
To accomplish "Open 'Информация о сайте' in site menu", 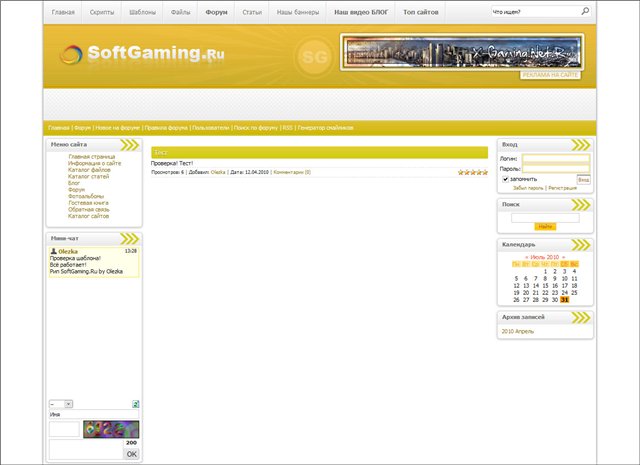I will [x=95, y=163].
